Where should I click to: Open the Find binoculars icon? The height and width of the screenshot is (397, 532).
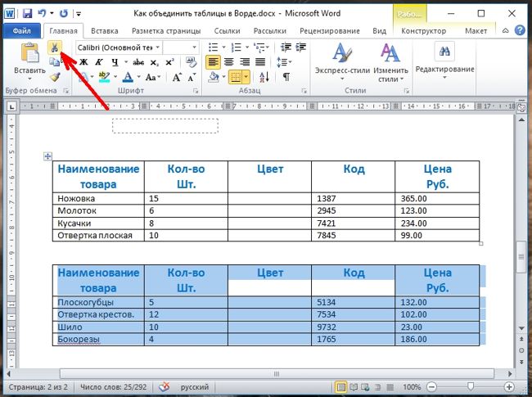(444, 52)
